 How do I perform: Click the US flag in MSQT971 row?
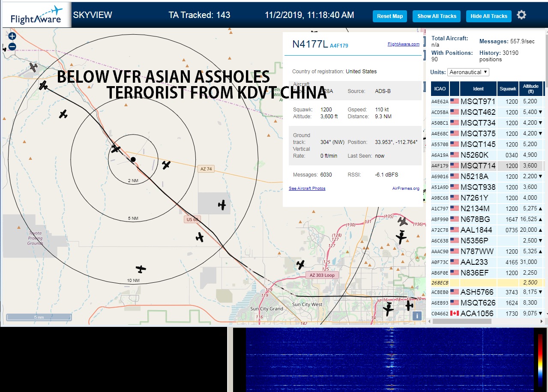(x=454, y=102)
